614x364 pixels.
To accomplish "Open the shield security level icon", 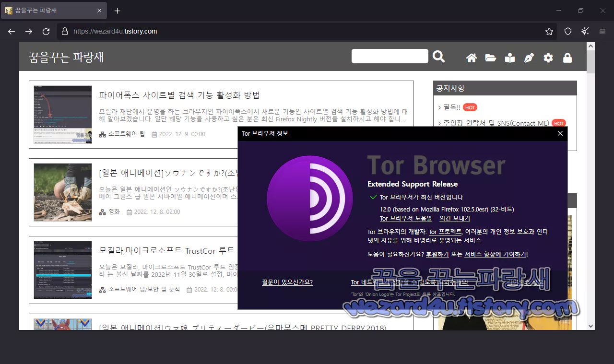I will (568, 31).
